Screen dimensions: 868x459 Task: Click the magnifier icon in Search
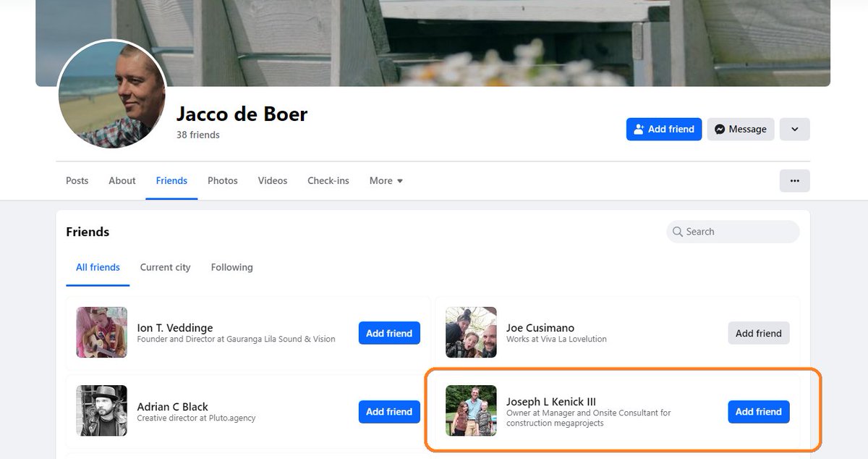click(678, 232)
